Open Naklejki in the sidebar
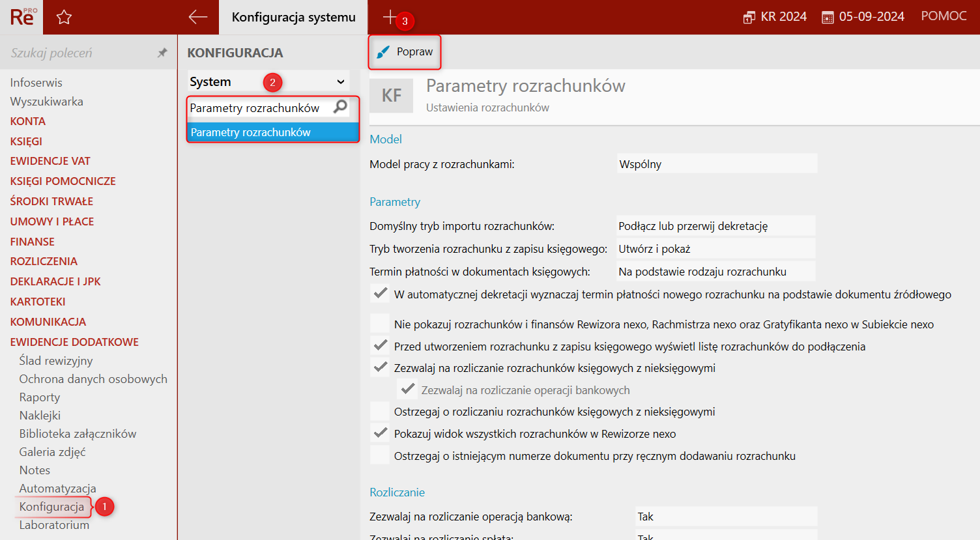Viewport: 980px width, 540px height. [x=40, y=416]
